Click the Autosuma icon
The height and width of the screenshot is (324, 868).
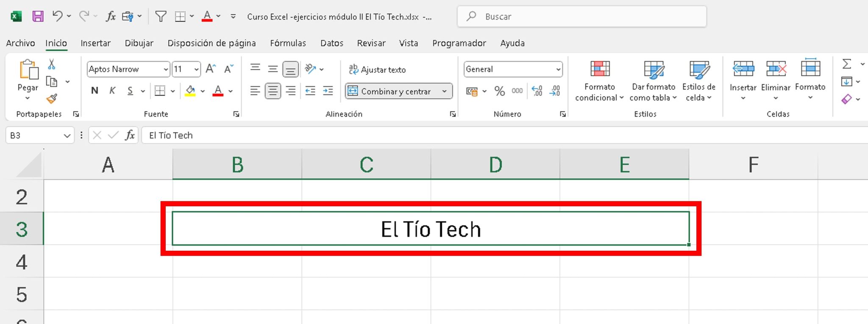point(846,64)
